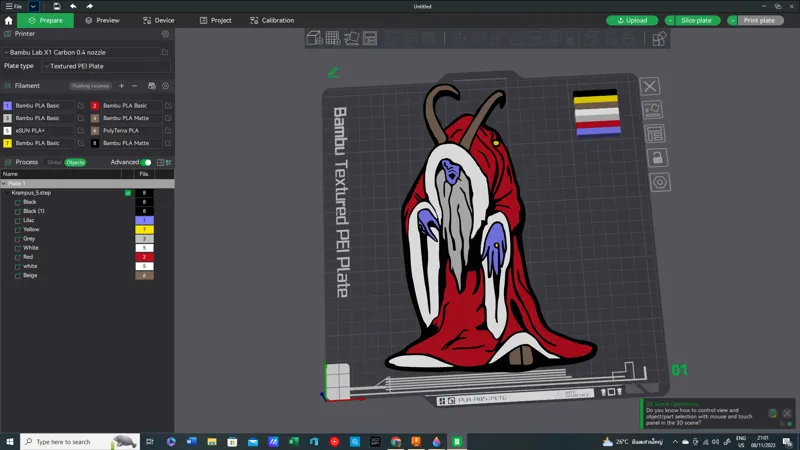Open the compare presets icon in Process
This screenshot has width=800, height=450.
tap(160, 162)
